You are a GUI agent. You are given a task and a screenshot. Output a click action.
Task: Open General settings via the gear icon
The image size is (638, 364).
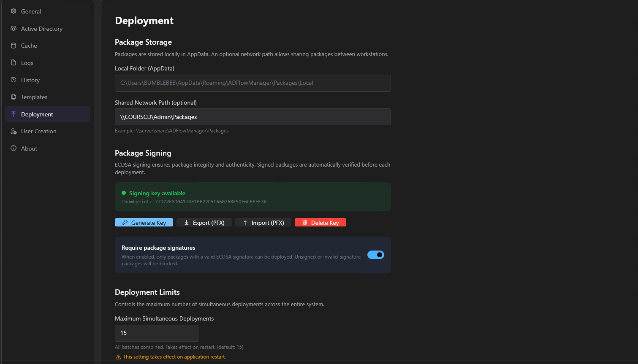click(x=14, y=11)
